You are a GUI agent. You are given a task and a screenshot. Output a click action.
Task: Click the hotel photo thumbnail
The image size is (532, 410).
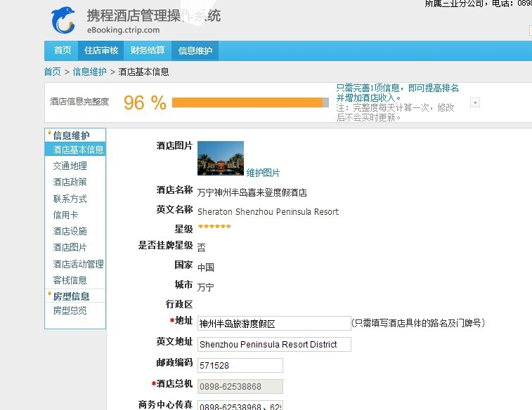(221, 158)
